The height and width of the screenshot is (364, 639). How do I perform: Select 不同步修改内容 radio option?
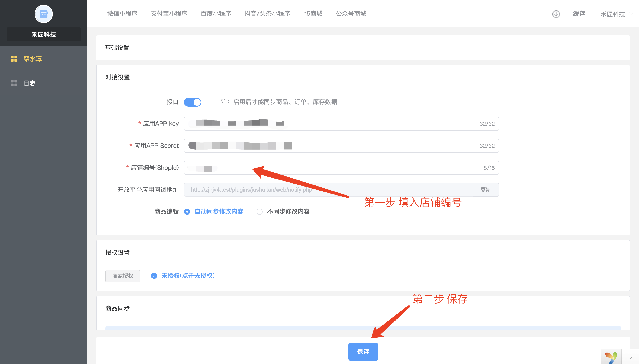pos(260,211)
